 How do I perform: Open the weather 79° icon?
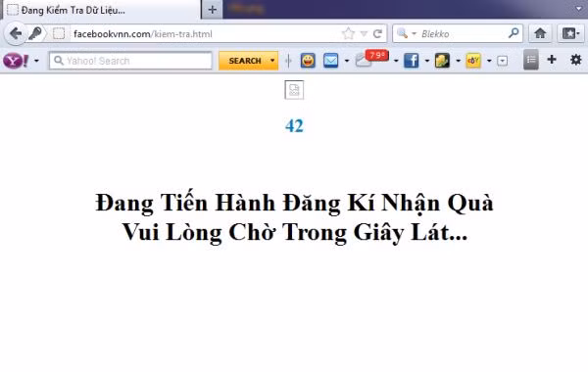point(371,59)
